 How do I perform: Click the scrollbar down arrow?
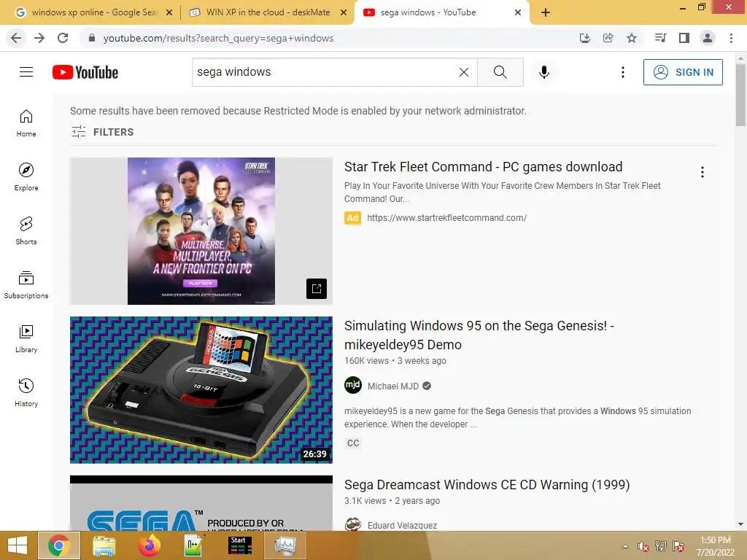(x=740, y=524)
